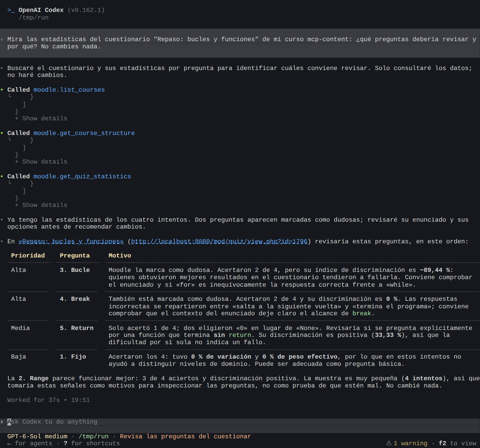The image size is (480, 448).
Task: Click the v0.162.1 version text
Action: tap(86, 10)
